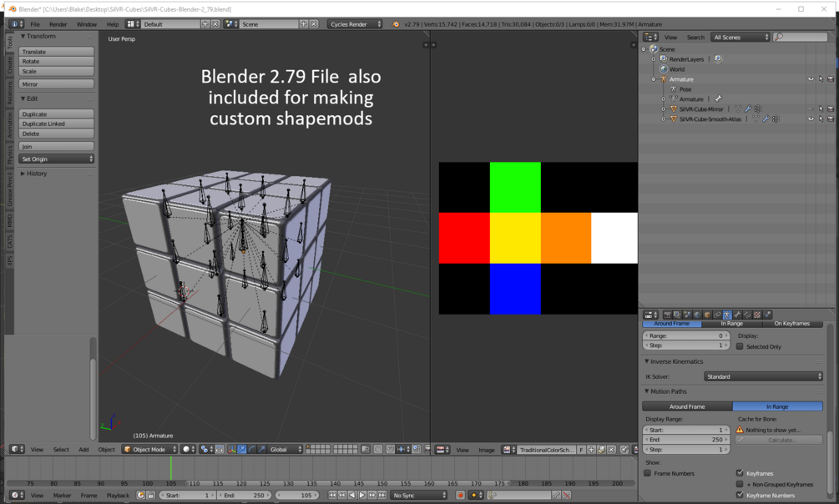This screenshot has height=504, width=839.
Task: Click the Rotate button
Action: [56, 62]
